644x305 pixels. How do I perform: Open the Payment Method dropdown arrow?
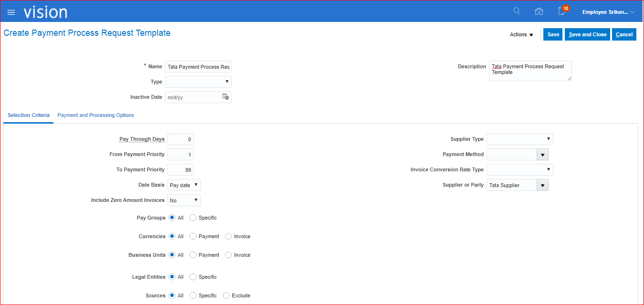[x=542, y=155]
